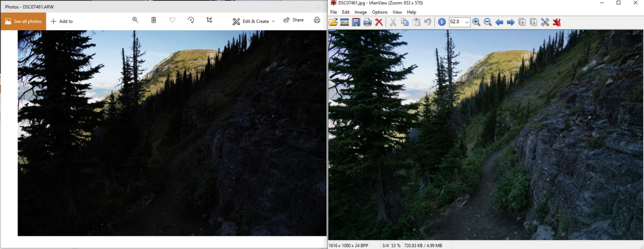Show image information with the blue info icon
Viewport: 644px width, 249px height.
click(x=442, y=22)
